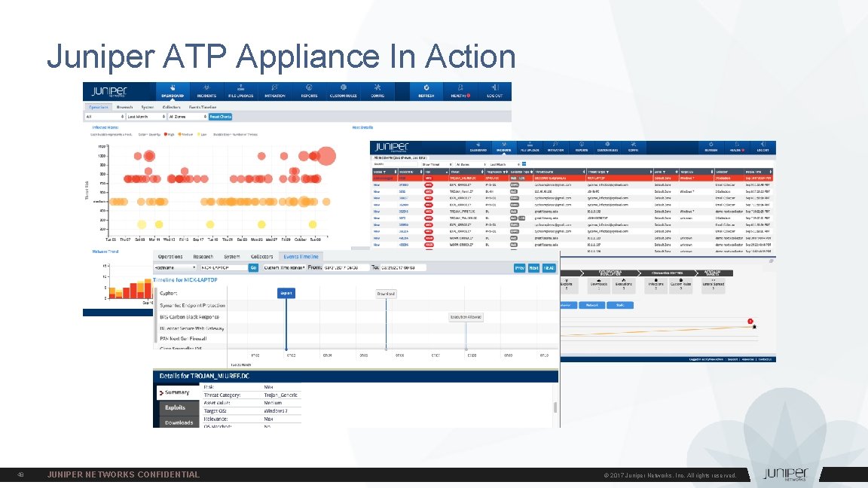Viewport: 868px width, 488px height.
Task: Open Last Month dropdown in dashboard window
Action: coord(146,117)
